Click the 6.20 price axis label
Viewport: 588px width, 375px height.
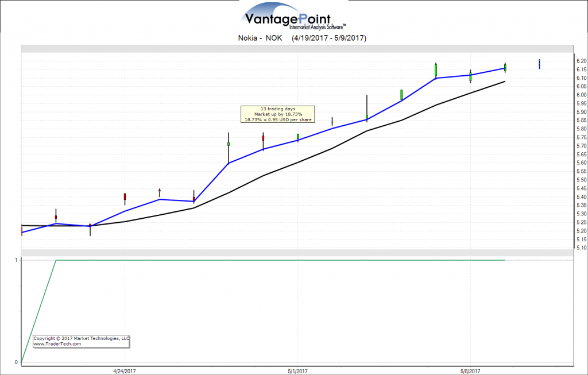581,61
